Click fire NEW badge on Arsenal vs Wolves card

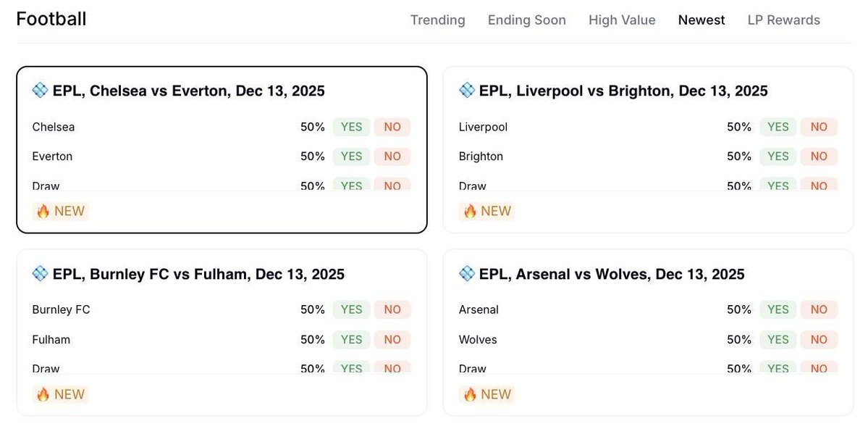487,395
